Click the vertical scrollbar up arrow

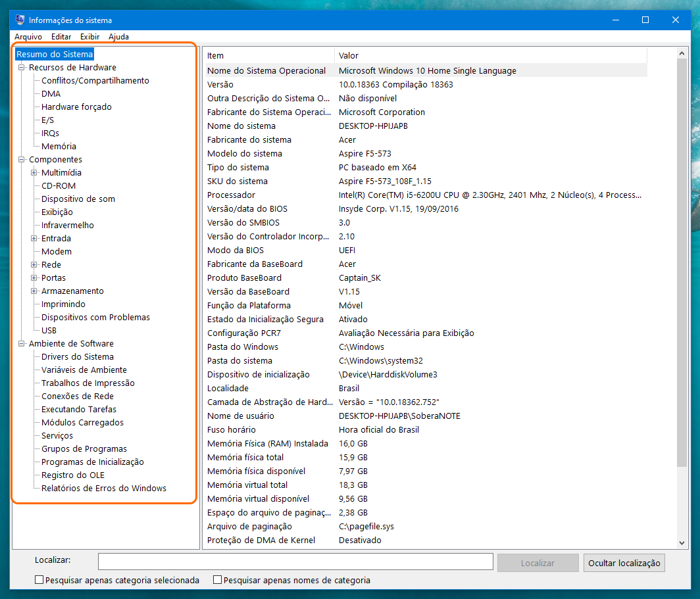click(682, 53)
